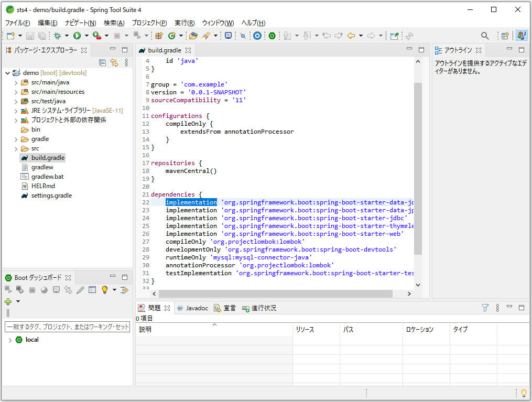Expand the src/main/java folder
Image resolution: width=532 pixels, height=402 pixels.
click(16, 82)
